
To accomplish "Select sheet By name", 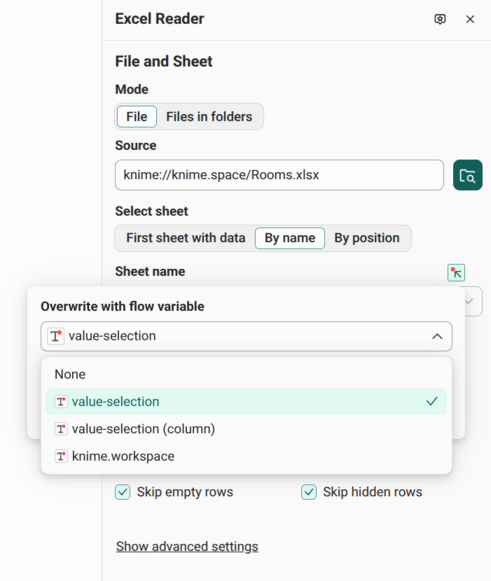I will point(290,238).
